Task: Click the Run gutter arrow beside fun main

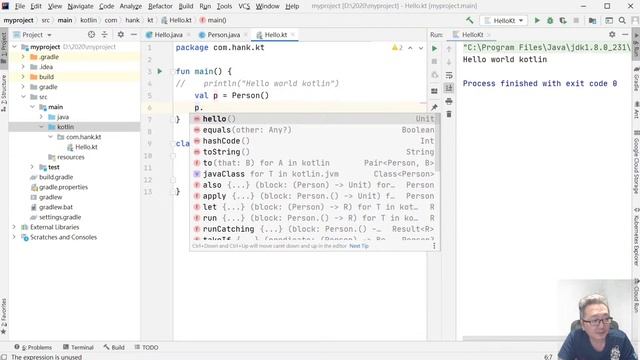Action: tap(160, 71)
